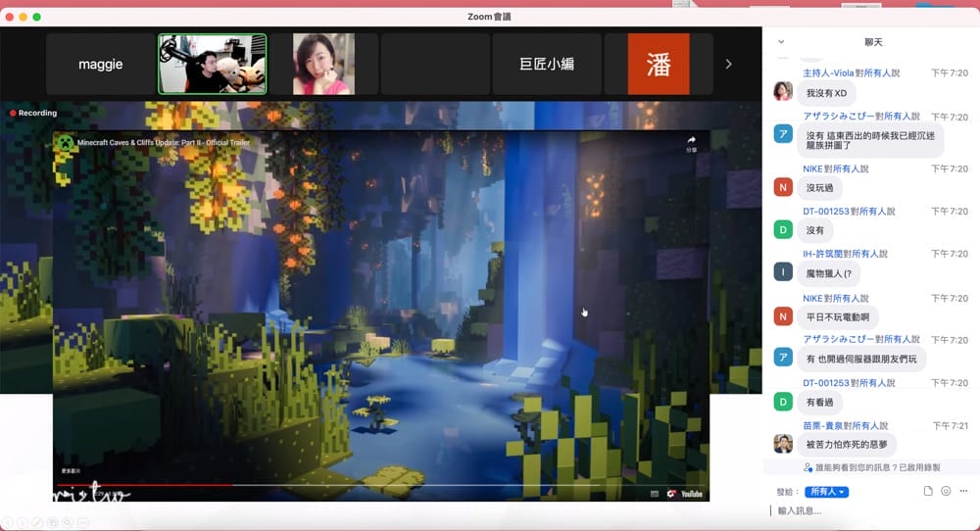This screenshot has width=980, height=531.
Task: Click sender name 苗栗-貴泉 對所有人說
Action: click(x=845, y=425)
